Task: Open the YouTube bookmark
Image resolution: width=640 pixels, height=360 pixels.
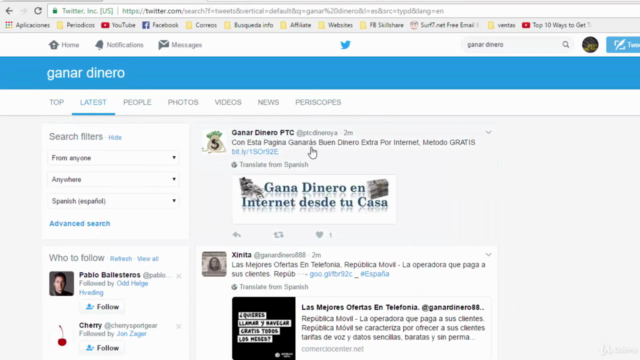Action: pyautogui.click(x=118, y=25)
